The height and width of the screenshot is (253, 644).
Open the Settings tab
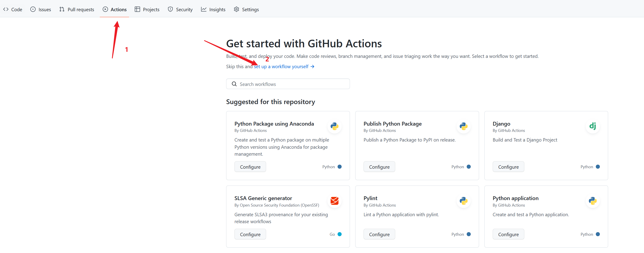246,9
